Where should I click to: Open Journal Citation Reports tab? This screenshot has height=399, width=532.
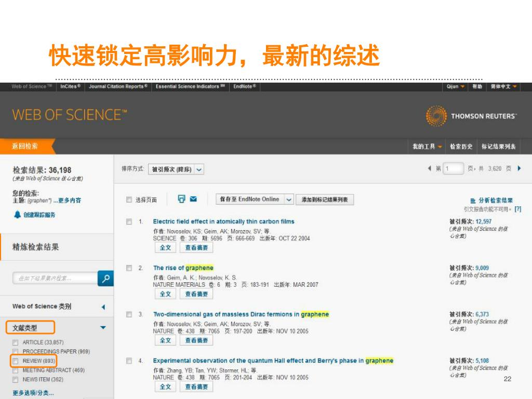click(118, 87)
